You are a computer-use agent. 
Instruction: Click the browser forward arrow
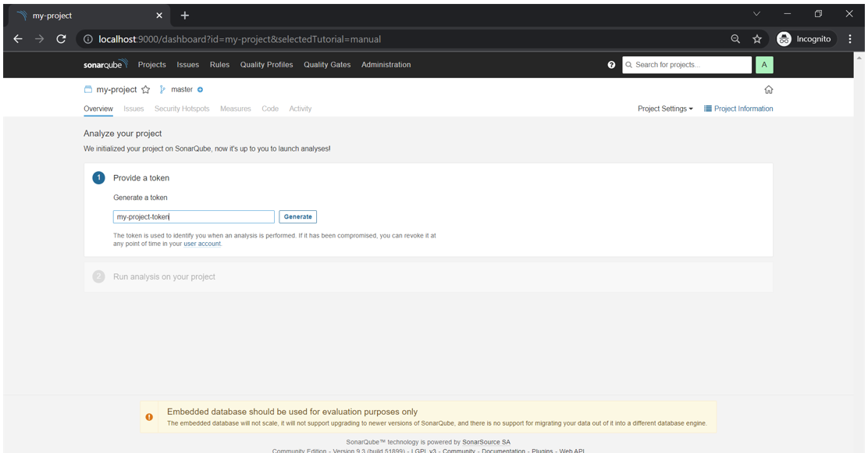(x=39, y=39)
